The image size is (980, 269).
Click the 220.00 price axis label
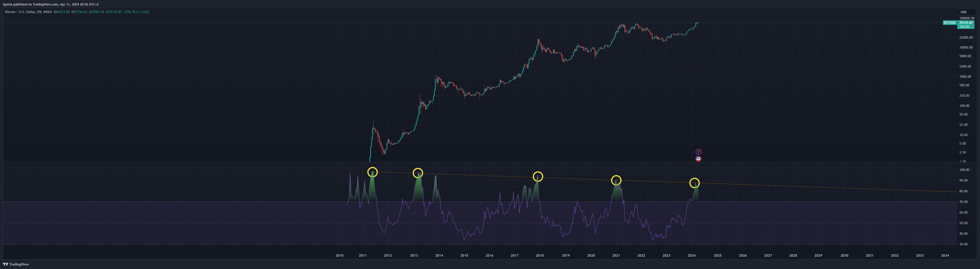click(964, 96)
